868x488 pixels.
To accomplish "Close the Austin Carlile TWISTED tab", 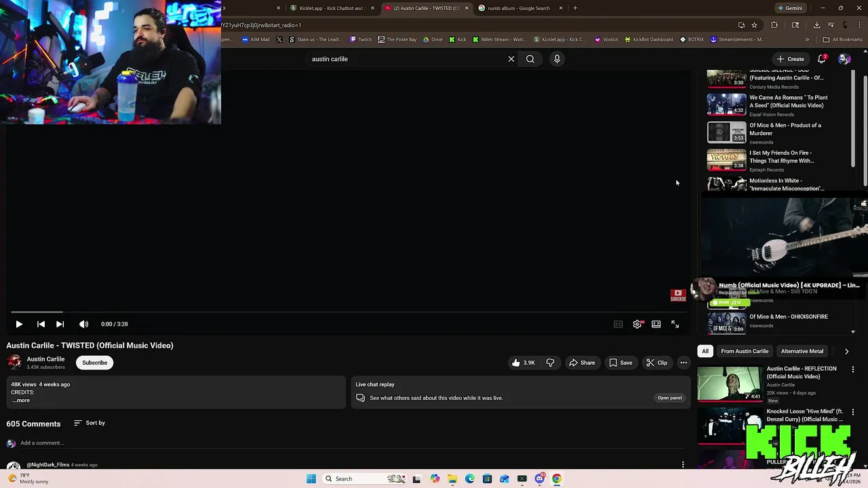I will [x=467, y=8].
